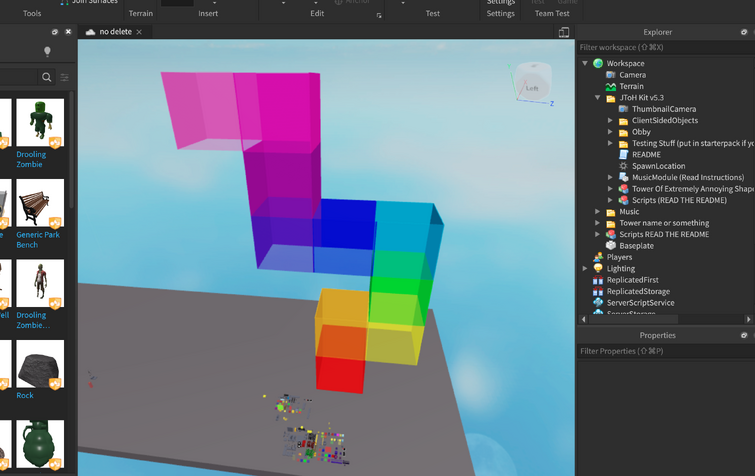The height and width of the screenshot is (476, 755).
Task: Expand the Music folder
Action: click(598, 211)
